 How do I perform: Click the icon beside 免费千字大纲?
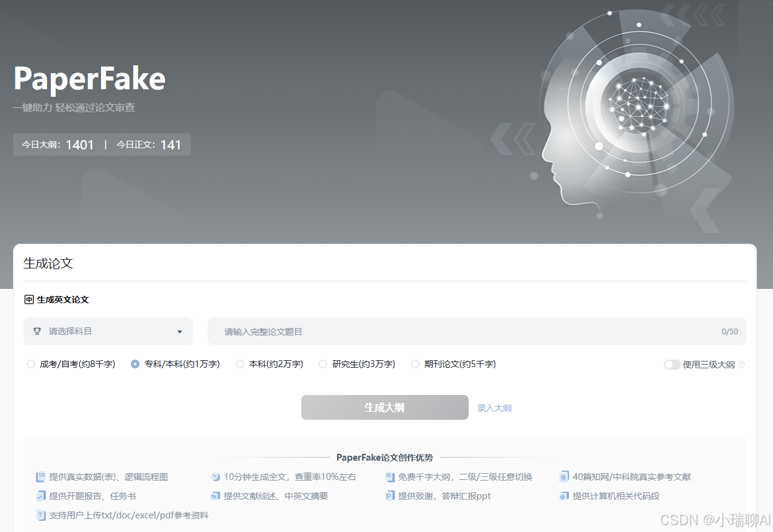(x=390, y=477)
